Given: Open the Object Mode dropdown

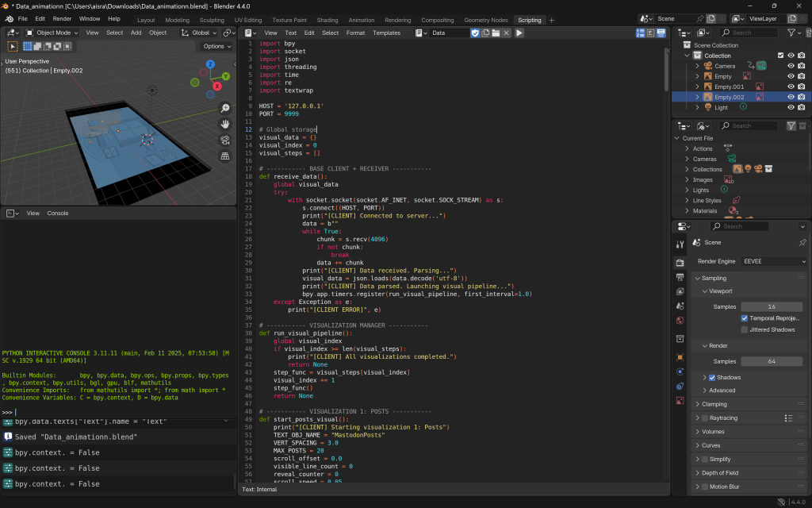Looking at the screenshot, I should tap(52, 33).
